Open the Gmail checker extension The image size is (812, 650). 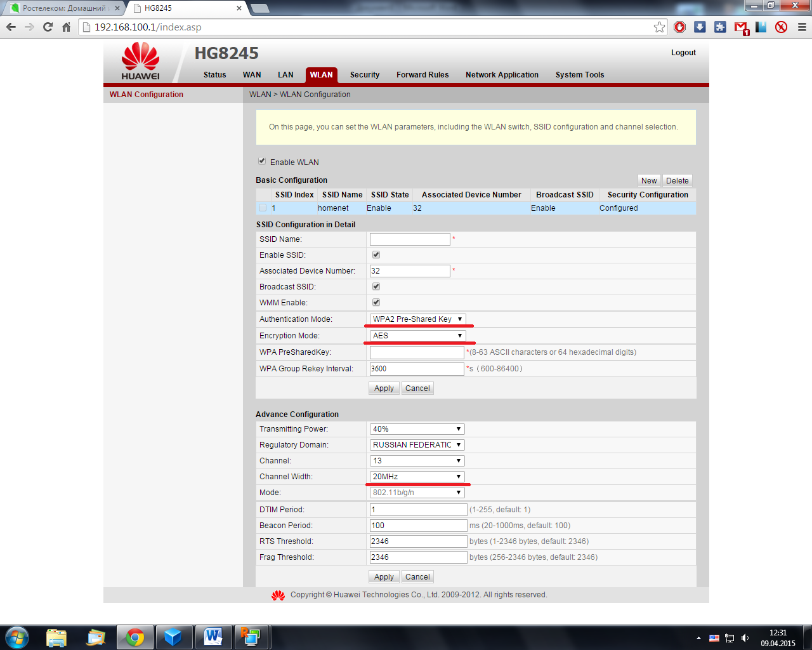click(740, 27)
